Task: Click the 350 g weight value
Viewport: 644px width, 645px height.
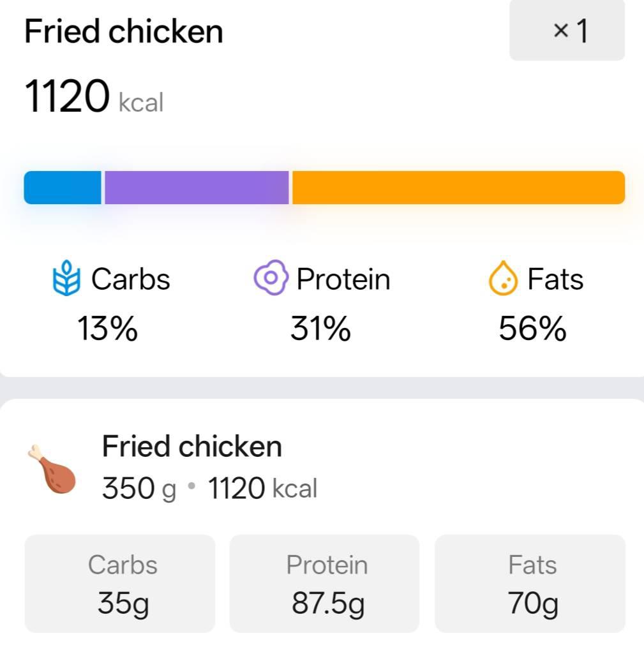Action: point(139,489)
